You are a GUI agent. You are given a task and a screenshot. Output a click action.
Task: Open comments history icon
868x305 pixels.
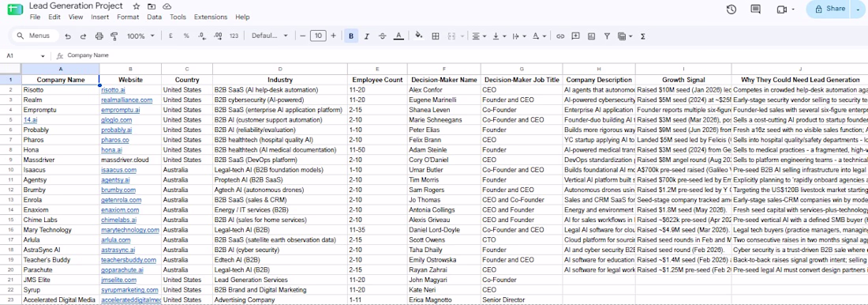click(755, 9)
